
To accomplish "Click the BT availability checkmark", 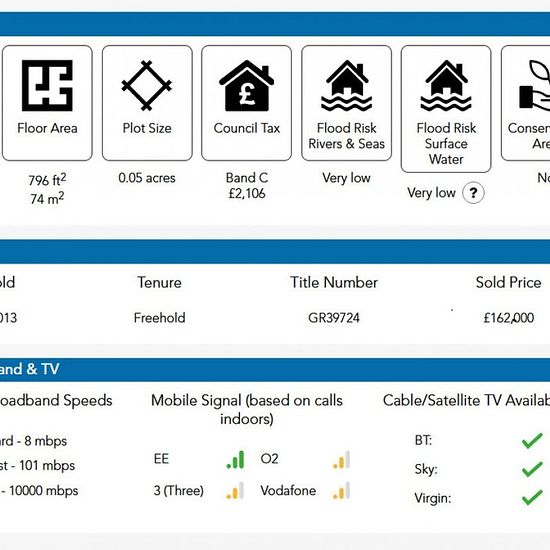I will (532, 441).
